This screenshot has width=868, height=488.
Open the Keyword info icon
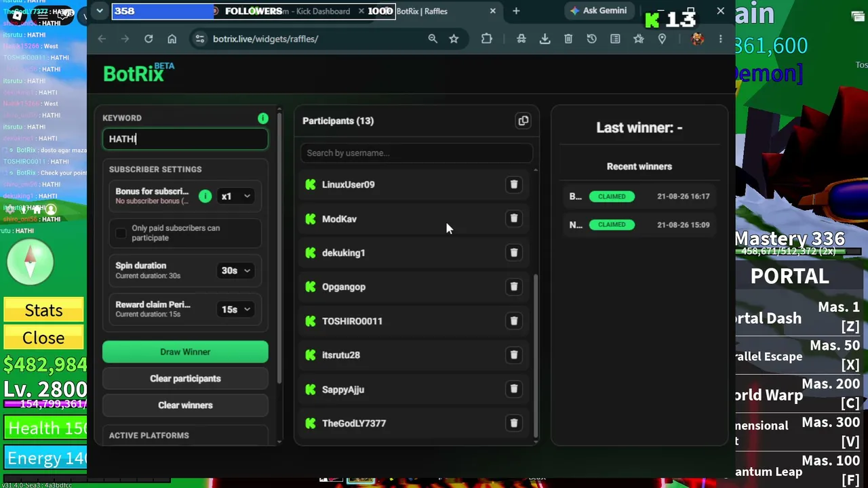pyautogui.click(x=263, y=118)
